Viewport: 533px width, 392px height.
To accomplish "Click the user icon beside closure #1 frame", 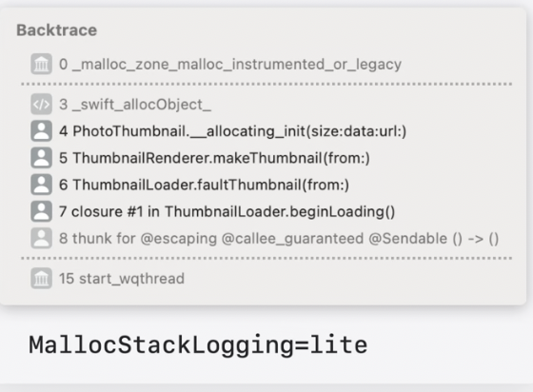I will click(42, 211).
